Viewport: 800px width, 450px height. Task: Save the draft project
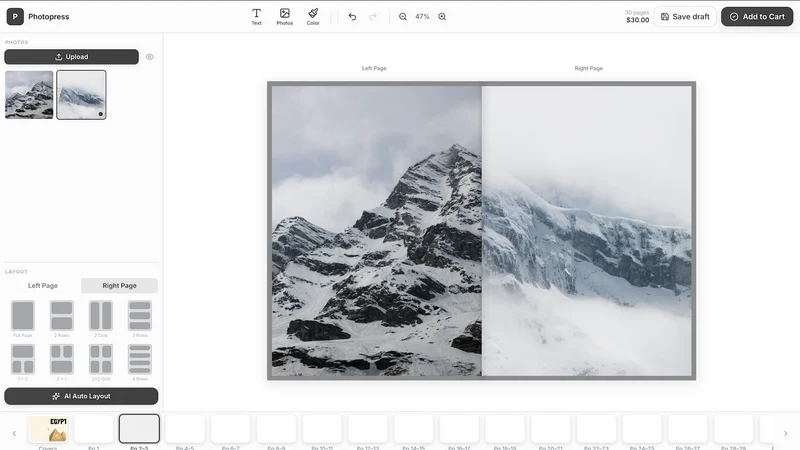coord(685,16)
